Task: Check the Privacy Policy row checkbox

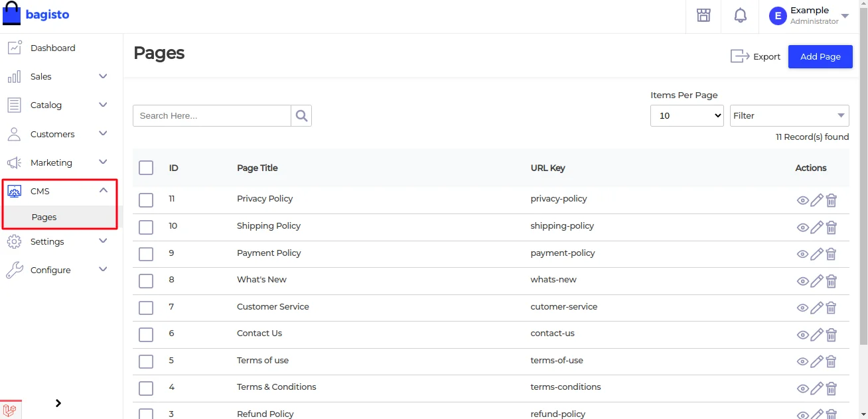Action: coord(146,200)
